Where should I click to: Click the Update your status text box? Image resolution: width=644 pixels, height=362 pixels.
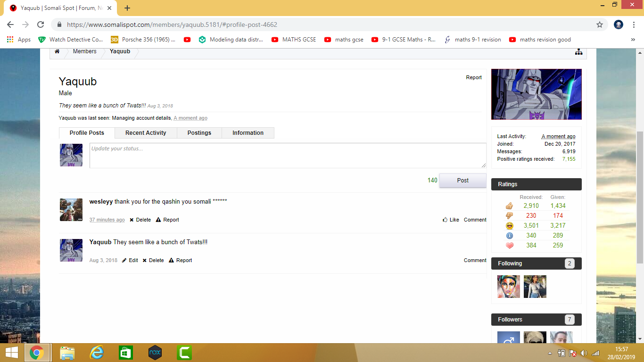288,156
